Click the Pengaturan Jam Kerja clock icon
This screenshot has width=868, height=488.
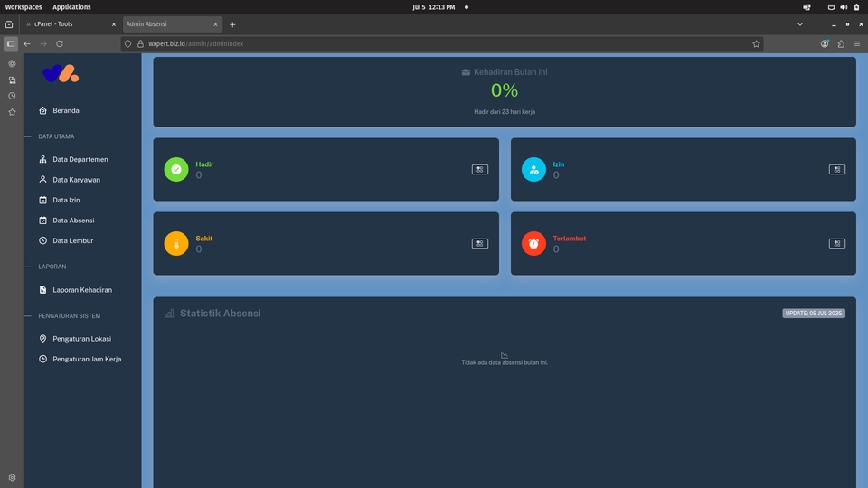click(x=42, y=359)
